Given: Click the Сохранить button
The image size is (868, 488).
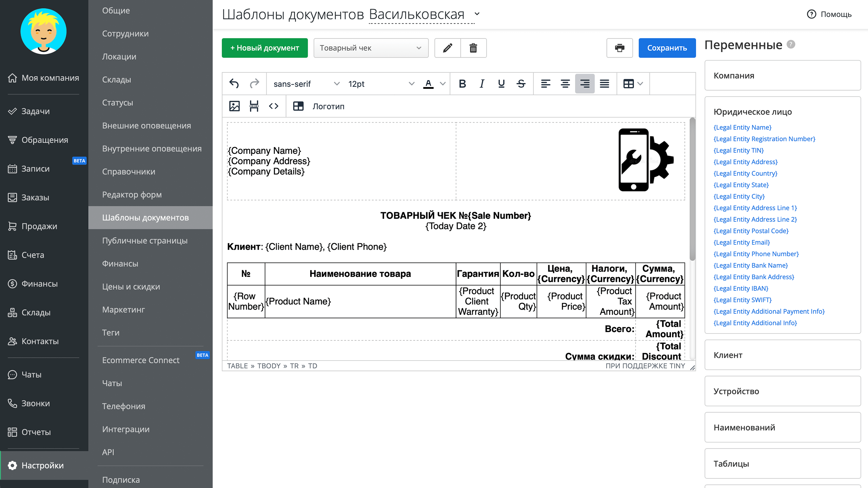Looking at the screenshot, I should 667,48.
